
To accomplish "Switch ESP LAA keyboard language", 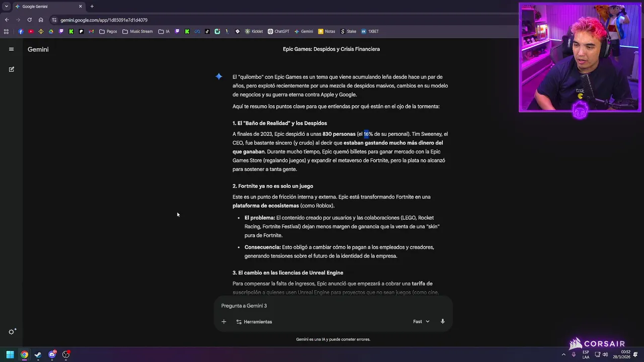I will pyautogui.click(x=586, y=354).
